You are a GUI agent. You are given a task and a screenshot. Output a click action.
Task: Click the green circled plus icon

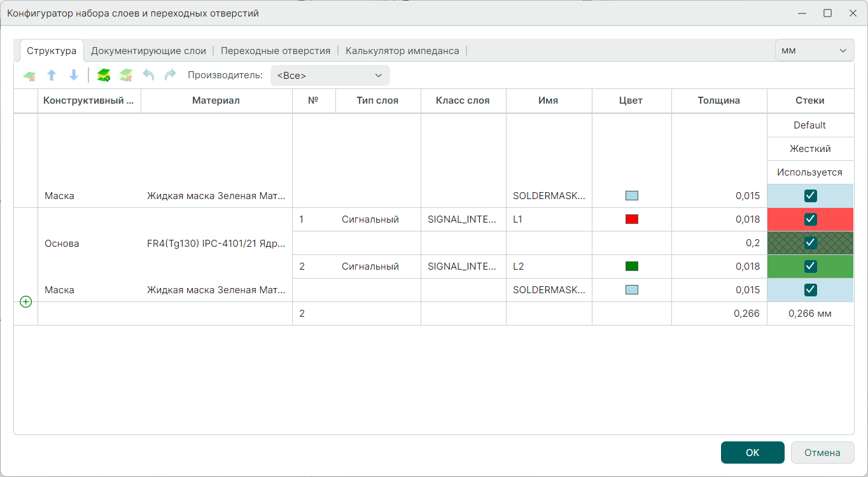pyautogui.click(x=25, y=302)
